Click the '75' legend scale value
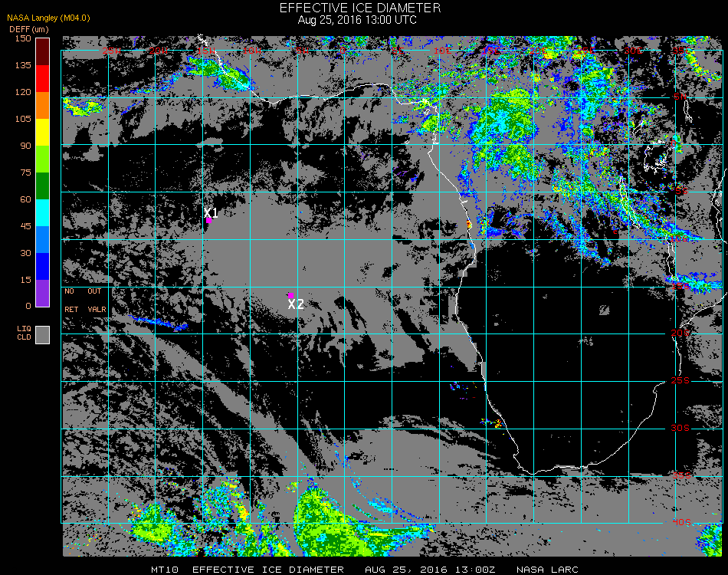Screen dimensions: 728x575 pyautogui.click(x=25, y=172)
